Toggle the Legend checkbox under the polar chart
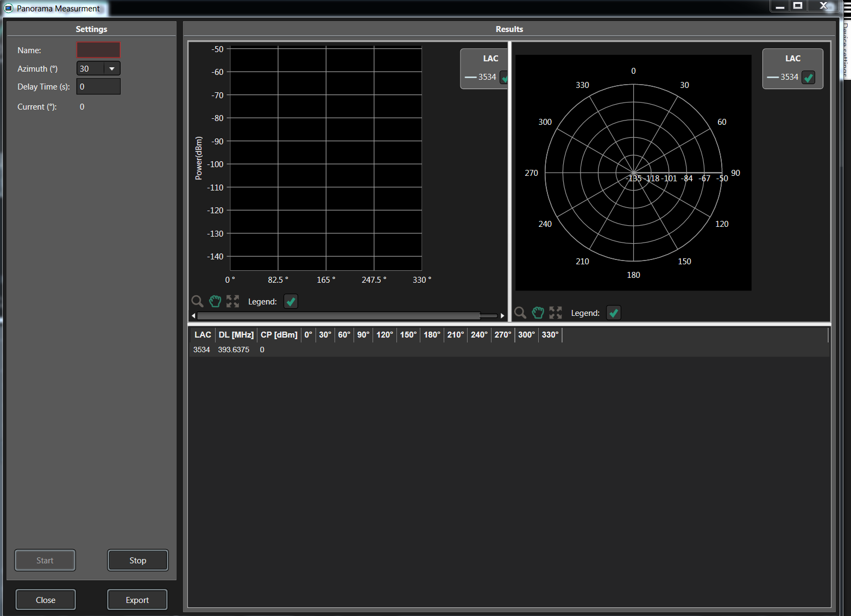 (x=613, y=313)
